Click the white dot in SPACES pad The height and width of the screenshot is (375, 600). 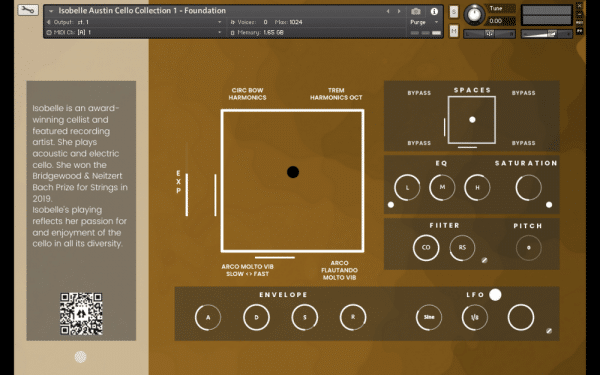click(472, 120)
